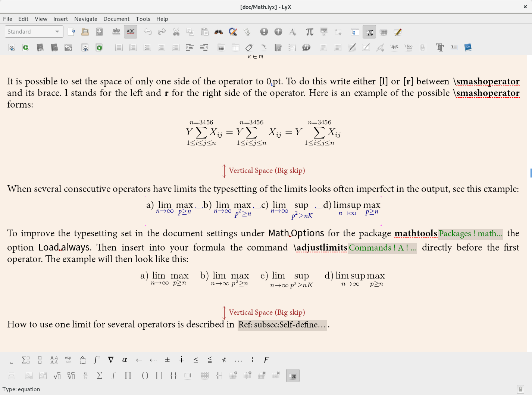Open the Greek alpha symbols panel
This screenshot has height=395, width=532.
click(x=125, y=360)
